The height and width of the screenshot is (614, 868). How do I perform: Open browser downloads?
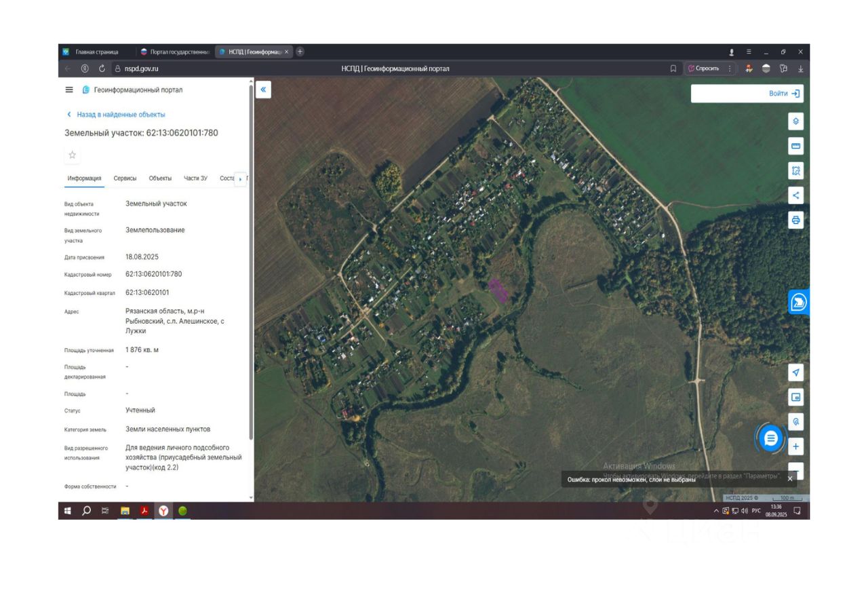point(801,69)
